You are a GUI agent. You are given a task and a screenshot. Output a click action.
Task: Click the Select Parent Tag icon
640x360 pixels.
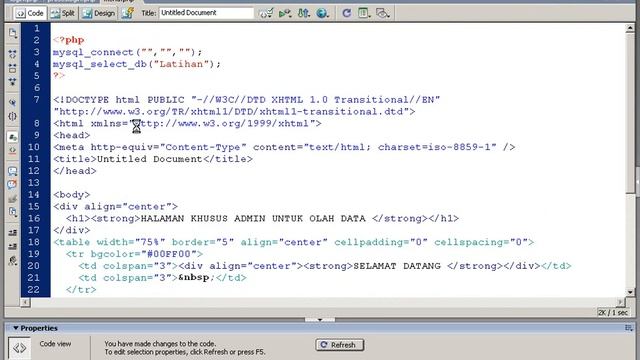13,102
